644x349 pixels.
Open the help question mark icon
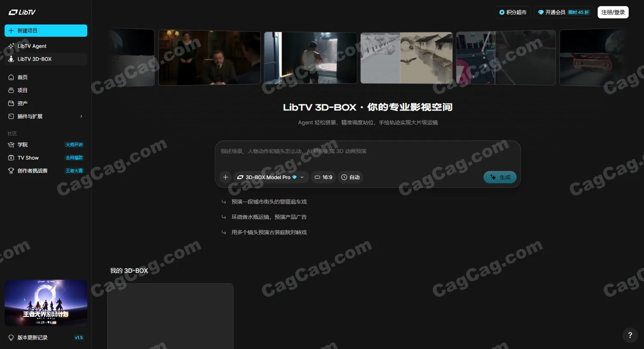[630, 335]
